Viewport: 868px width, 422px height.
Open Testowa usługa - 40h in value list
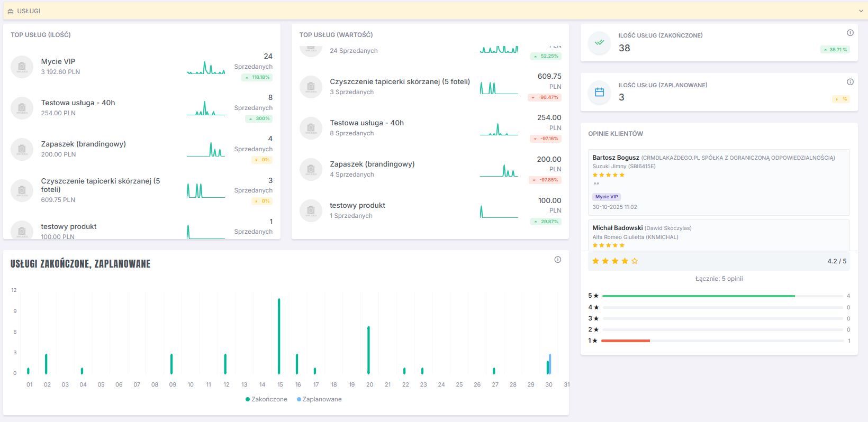coord(366,123)
